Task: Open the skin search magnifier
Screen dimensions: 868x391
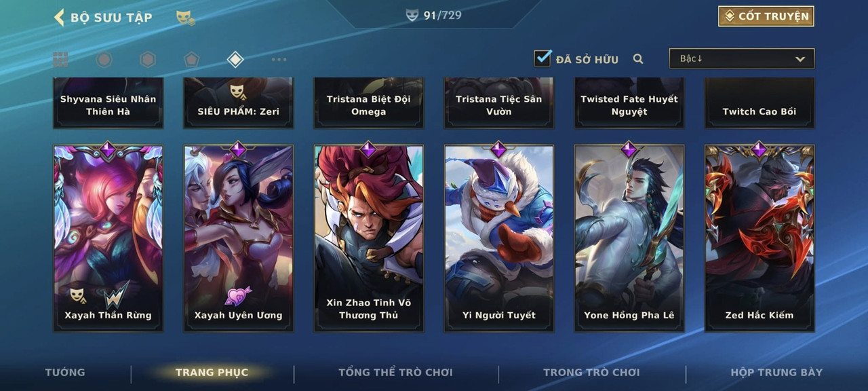Action: coord(638,59)
